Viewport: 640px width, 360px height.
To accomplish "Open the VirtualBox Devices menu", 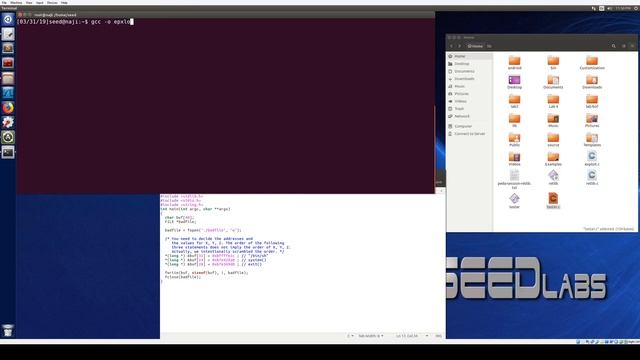I will [52, 2].
